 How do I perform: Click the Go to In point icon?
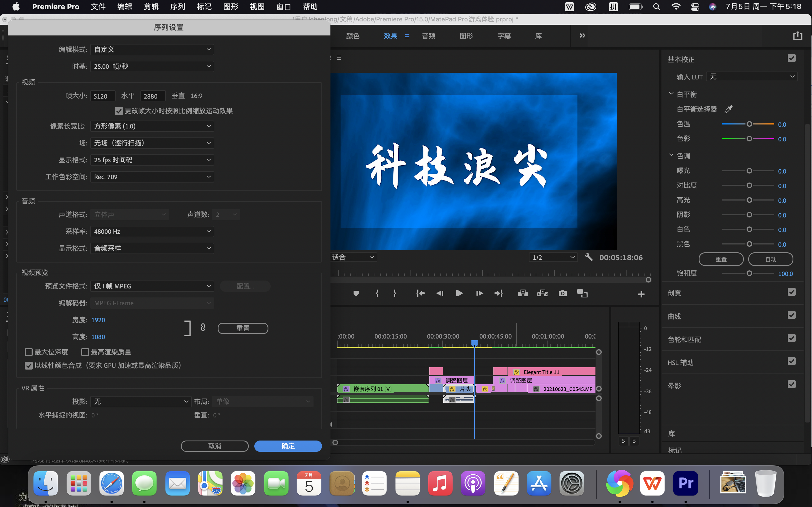[420, 293]
